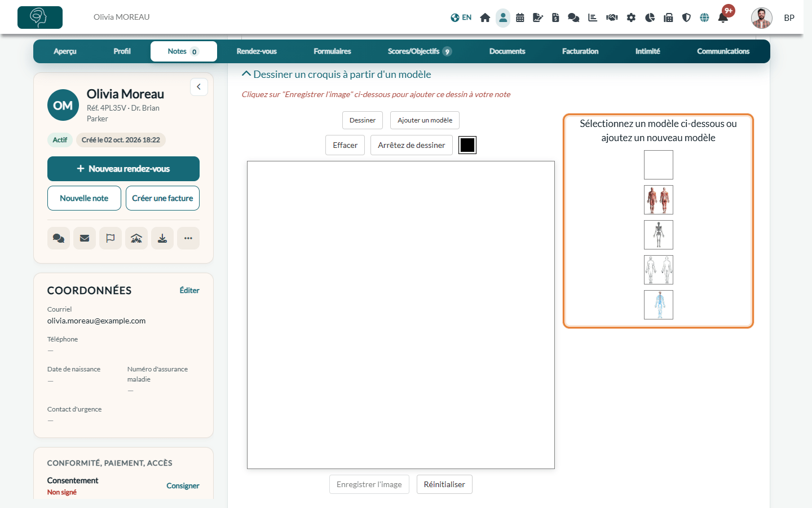
Task: Click the user profile photo avatar
Action: (762, 17)
